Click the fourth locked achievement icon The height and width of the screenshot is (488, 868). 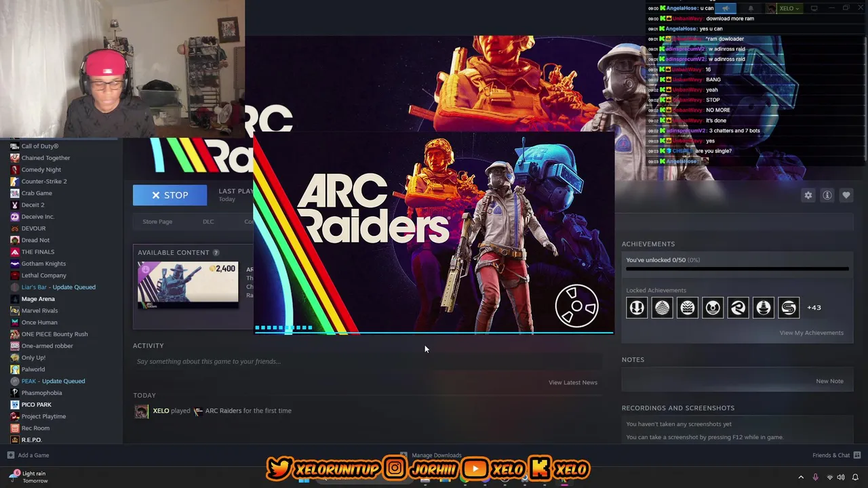coord(713,308)
